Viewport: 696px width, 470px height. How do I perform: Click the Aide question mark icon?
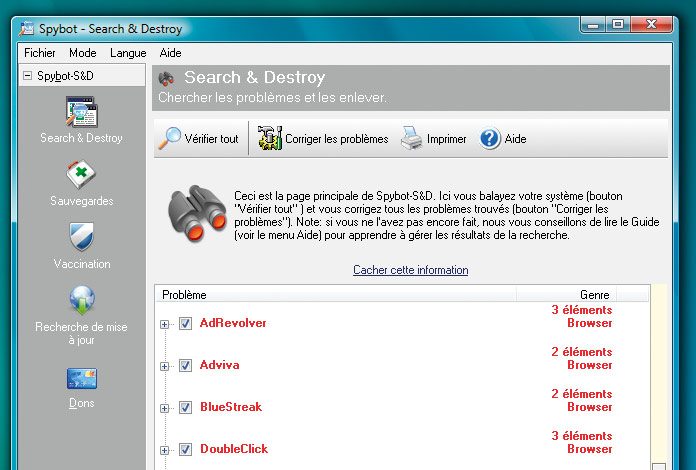point(490,138)
